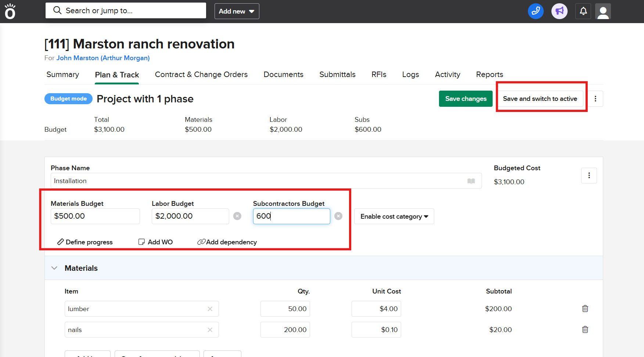The width and height of the screenshot is (644, 357).
Task: Remove the Labor Budget category
Action: click(x=237, y=216)
